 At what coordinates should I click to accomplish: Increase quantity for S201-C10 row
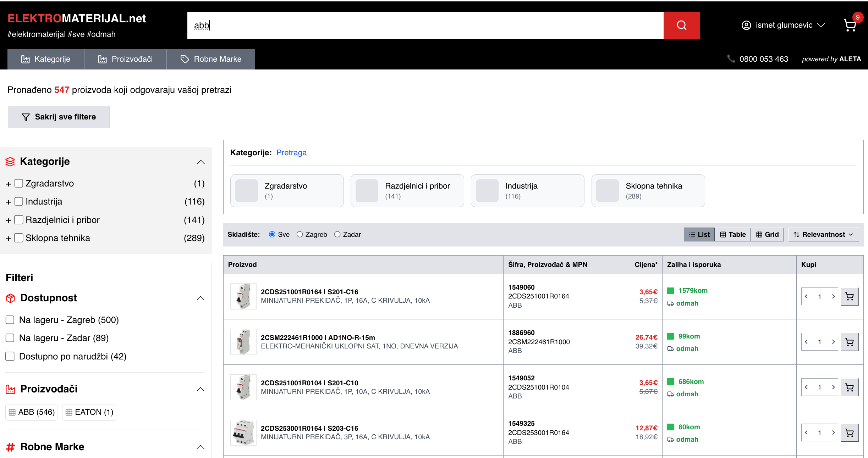833,387
